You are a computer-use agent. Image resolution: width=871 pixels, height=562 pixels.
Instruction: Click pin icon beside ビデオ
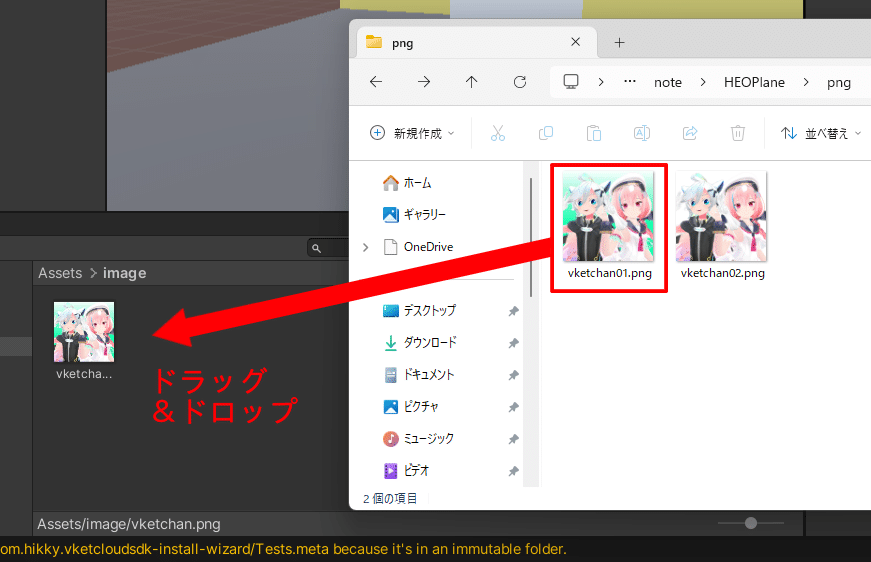pos(513,472)
